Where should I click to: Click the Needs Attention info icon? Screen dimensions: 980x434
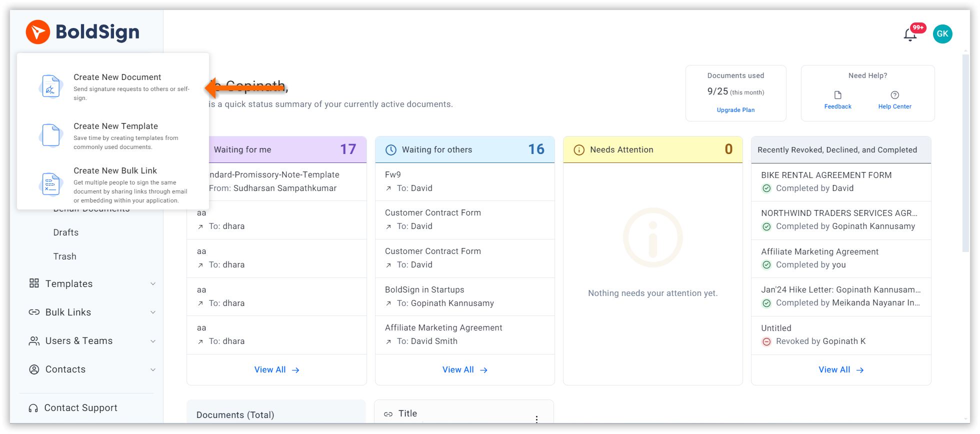(579, 150)
